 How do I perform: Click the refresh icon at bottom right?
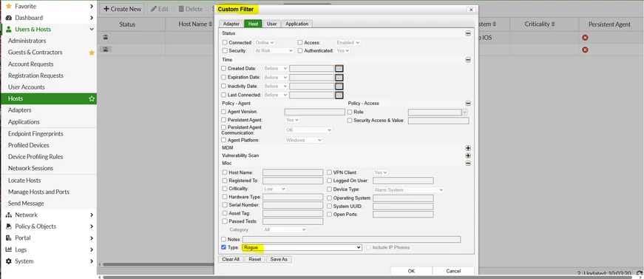point(640,274)
